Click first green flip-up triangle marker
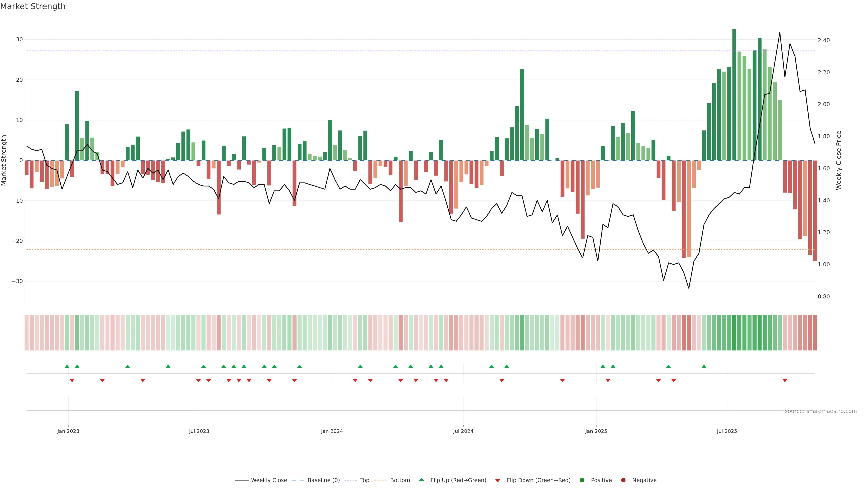The height and width of the screenshot is (488, 868). (67, 366)
